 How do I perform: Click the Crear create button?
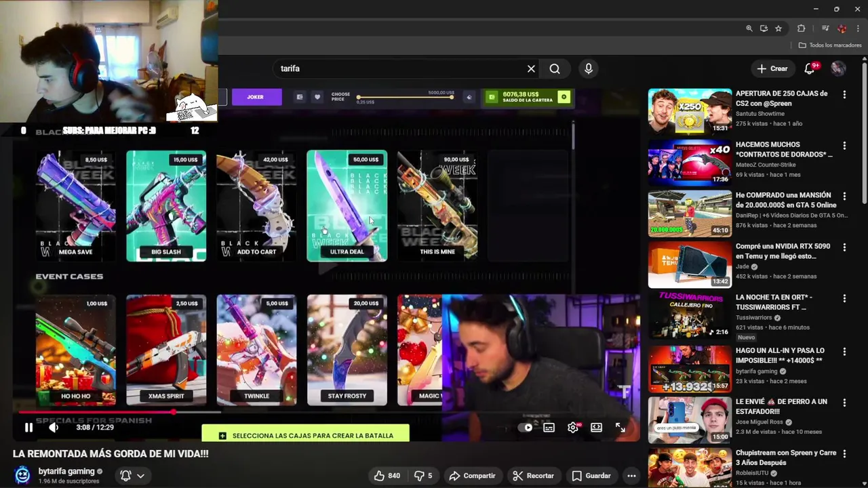pos(772,68)
